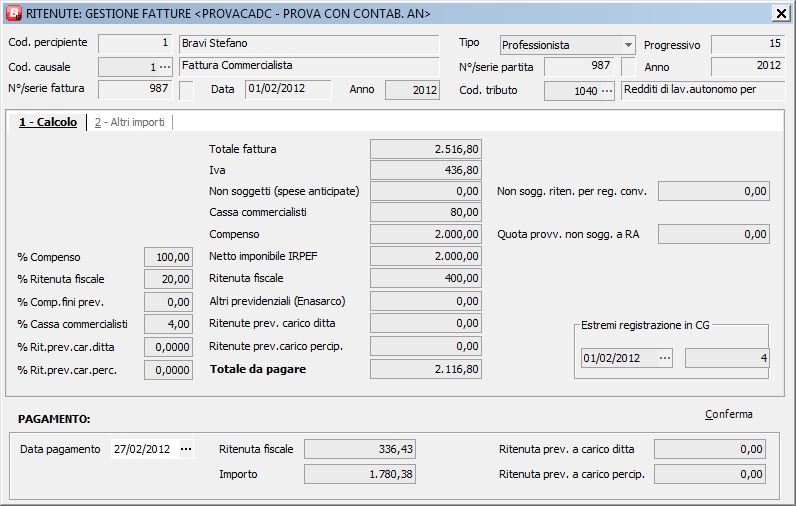This screenshot has height=506, width=796.
Task: Click the Data pagamento input 27/02/2012
Action: (143, 450)
